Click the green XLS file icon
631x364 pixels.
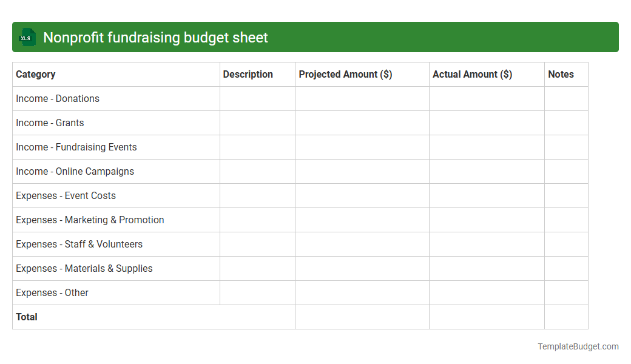(27, 37)
